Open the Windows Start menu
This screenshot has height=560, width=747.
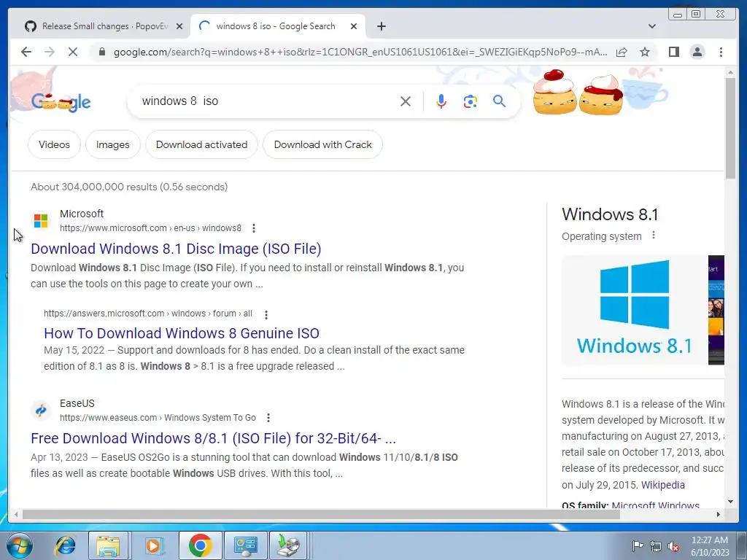(x=20, y=545)
